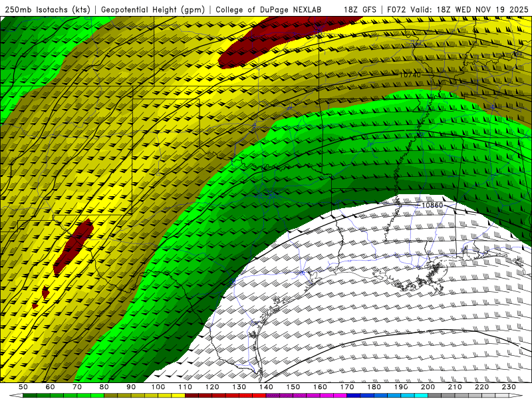Click the 130 knot scale label

[239, 387]
